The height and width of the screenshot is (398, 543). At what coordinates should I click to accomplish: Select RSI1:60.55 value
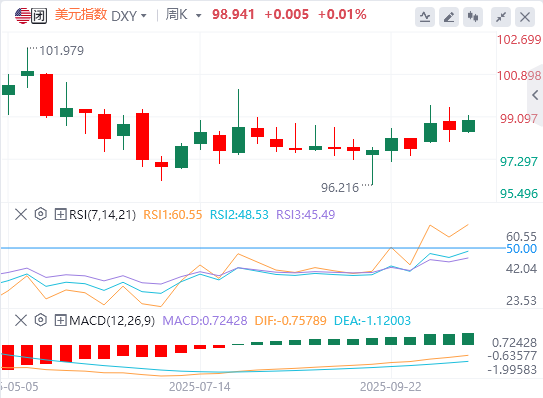point(173,215)
